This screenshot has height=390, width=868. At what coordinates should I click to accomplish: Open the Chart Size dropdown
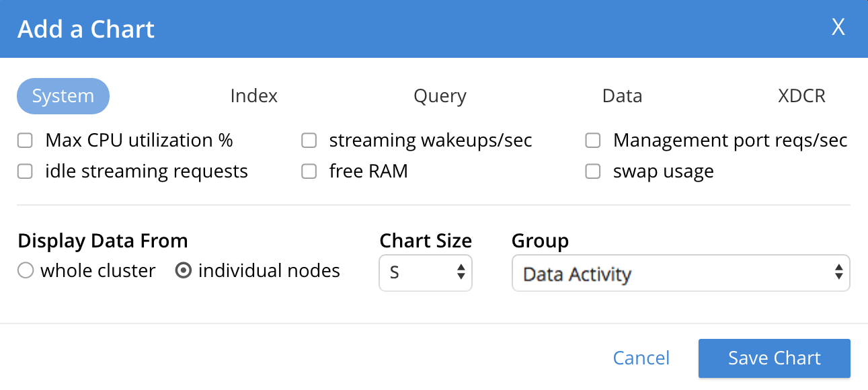(426, 273)
